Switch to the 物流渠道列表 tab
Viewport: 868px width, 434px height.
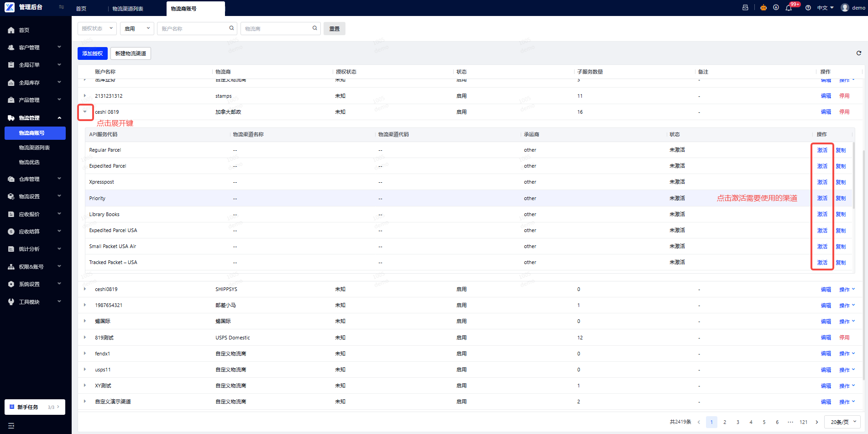pos(128,9)
